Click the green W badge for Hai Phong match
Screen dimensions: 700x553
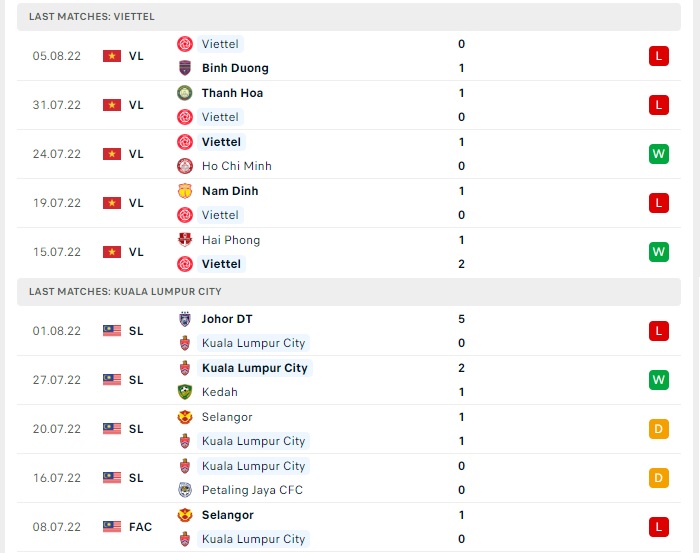(658, 252)
